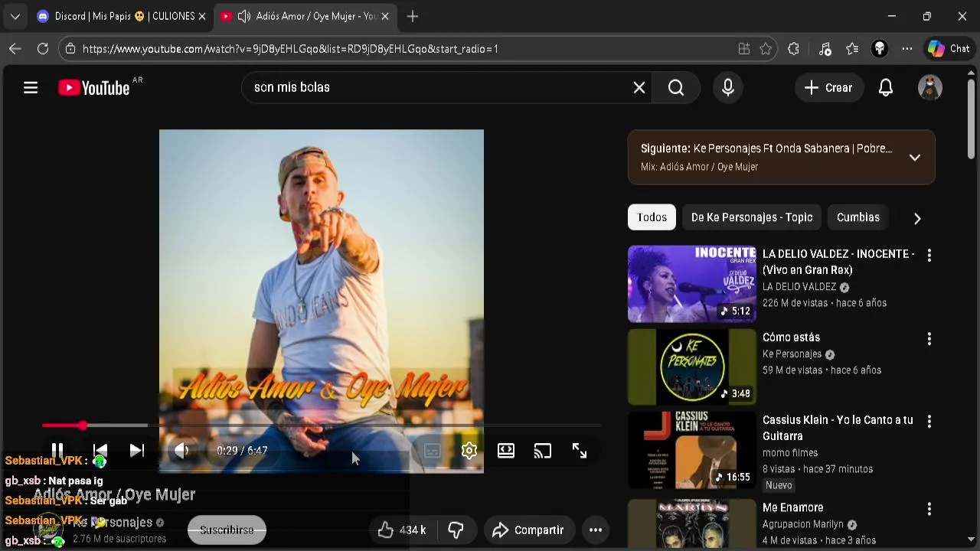The width and height of the screenshot is (980, 551).
Task: Open options for Me Enamore video
Action: (929, 509)
